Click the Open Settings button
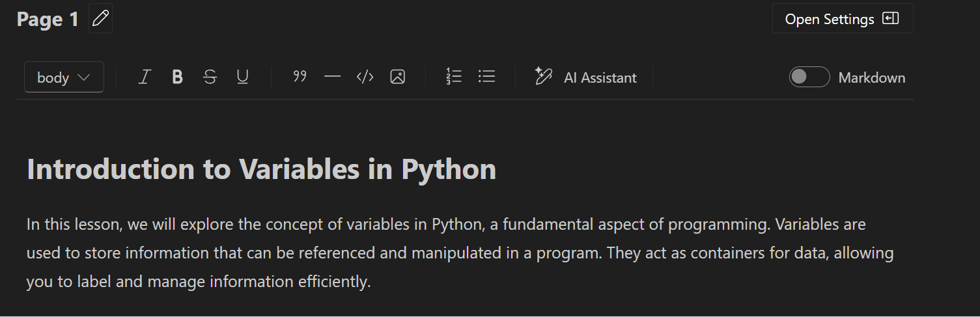This screenshot has width=980, height=317. [x=842, y=19]
